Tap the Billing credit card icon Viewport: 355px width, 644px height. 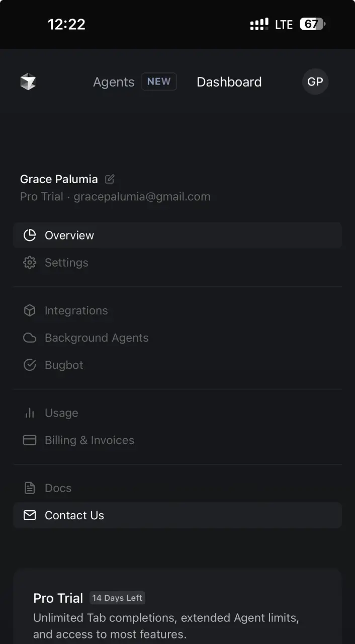[30, 440]
